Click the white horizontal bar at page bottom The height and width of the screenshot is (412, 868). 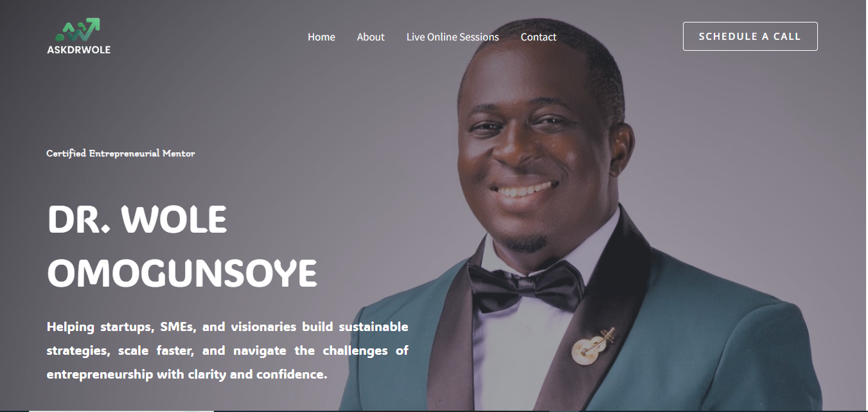tap(121, 410)
